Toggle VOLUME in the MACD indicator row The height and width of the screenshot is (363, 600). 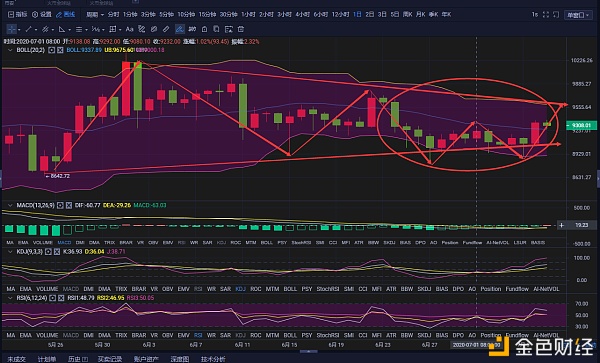point(42,243)
